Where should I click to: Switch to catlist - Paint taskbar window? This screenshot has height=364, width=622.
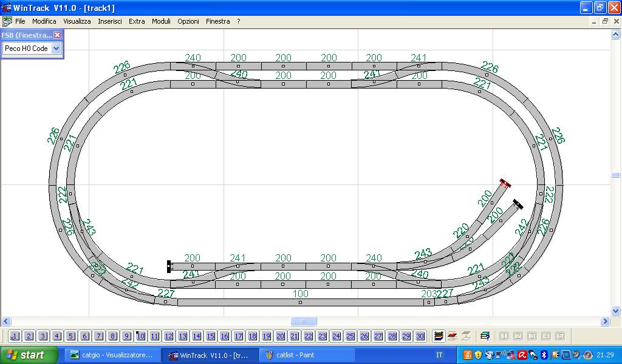click(x=307, y=355)
